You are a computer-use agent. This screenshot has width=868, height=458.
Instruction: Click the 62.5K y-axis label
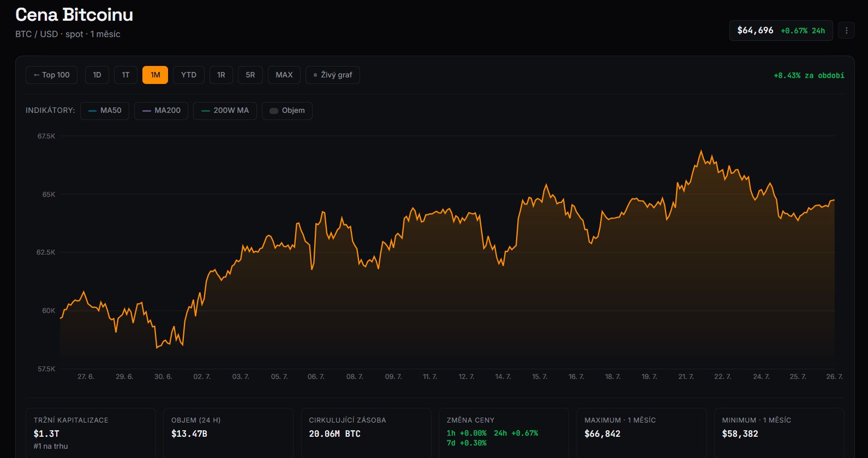pyautogui.click(x=46, y=252)
